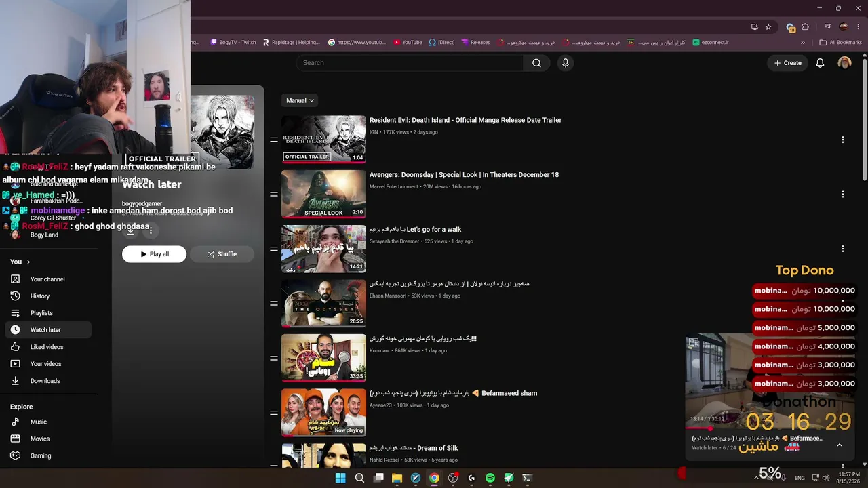Open Your channel from sidebar

47,279
